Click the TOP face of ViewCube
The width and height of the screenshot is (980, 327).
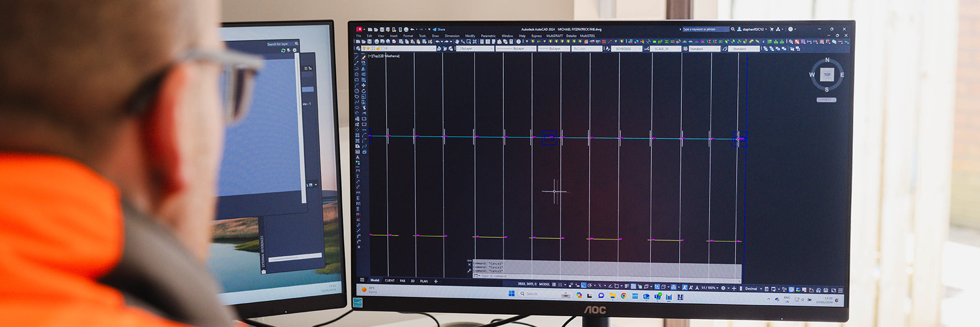[827, 75]
